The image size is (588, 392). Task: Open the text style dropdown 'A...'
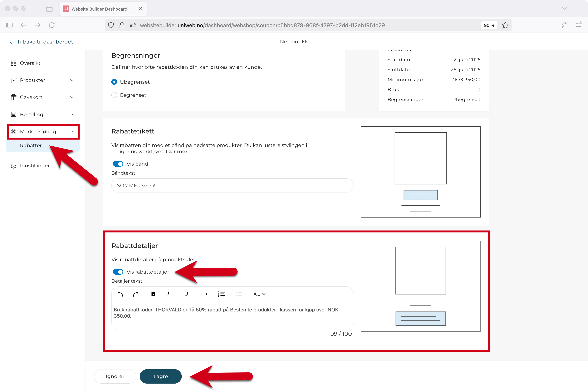260,294
